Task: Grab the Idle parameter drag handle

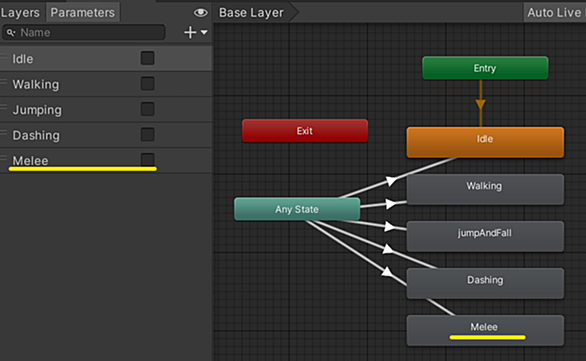Action: point(3,56)
